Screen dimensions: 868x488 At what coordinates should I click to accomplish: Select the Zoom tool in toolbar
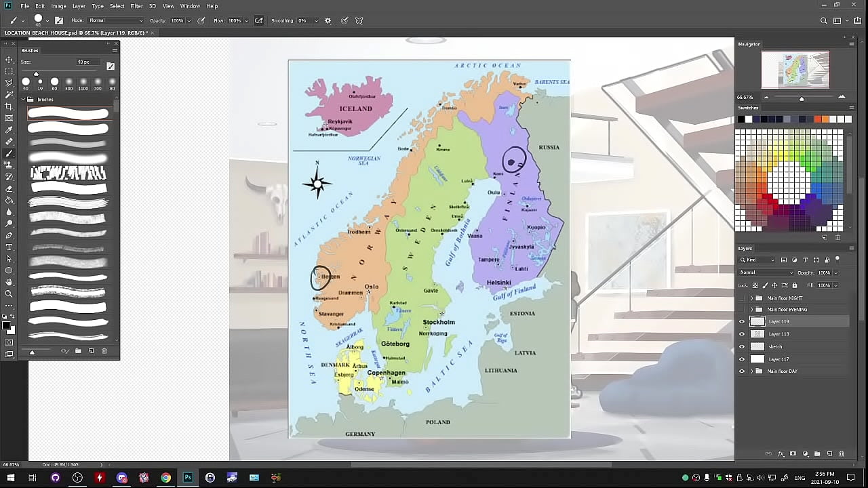click(9, 293)
